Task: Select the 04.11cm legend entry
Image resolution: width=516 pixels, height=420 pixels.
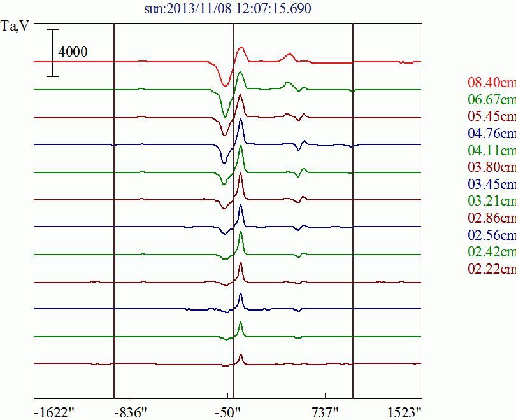Action: pyautogui.click(x=492, y=150)
